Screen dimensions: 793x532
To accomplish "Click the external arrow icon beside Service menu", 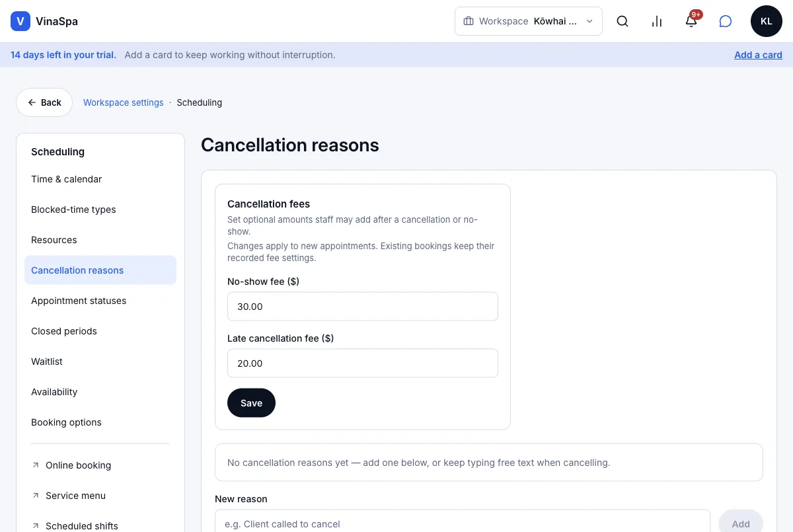I will (x=36, y=496).
